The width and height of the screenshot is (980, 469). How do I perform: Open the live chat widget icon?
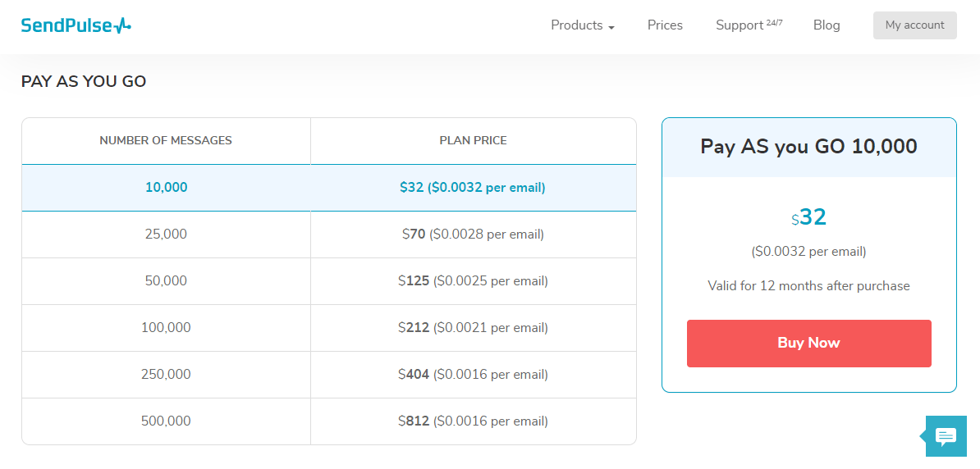[x=946, y=436]
